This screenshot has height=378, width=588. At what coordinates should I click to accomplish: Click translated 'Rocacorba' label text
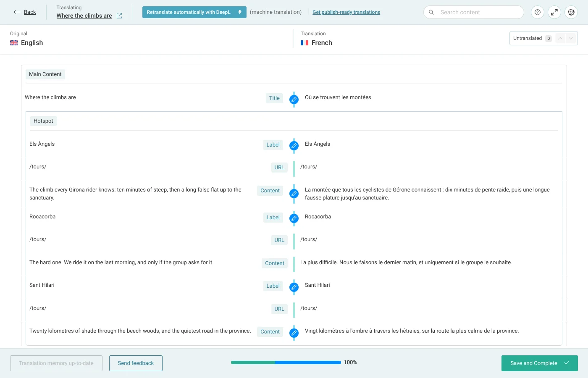[318, 217]
